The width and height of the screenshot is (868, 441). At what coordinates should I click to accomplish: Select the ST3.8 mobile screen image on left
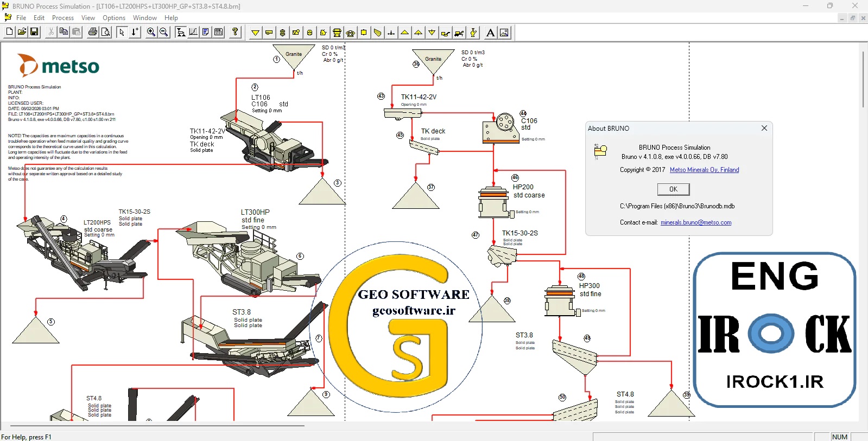(255, 339)
